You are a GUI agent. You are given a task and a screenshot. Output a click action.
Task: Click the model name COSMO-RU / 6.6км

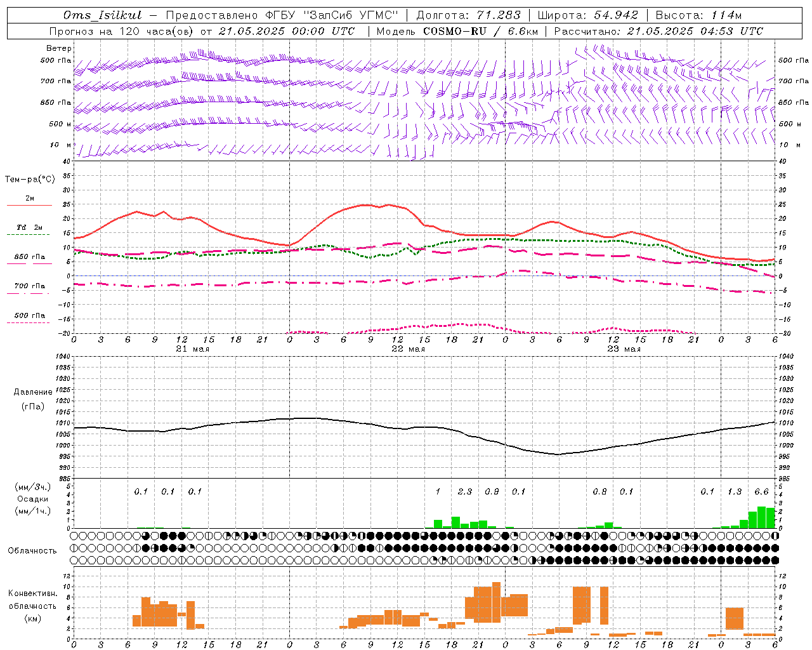click(x=479, y=31)
